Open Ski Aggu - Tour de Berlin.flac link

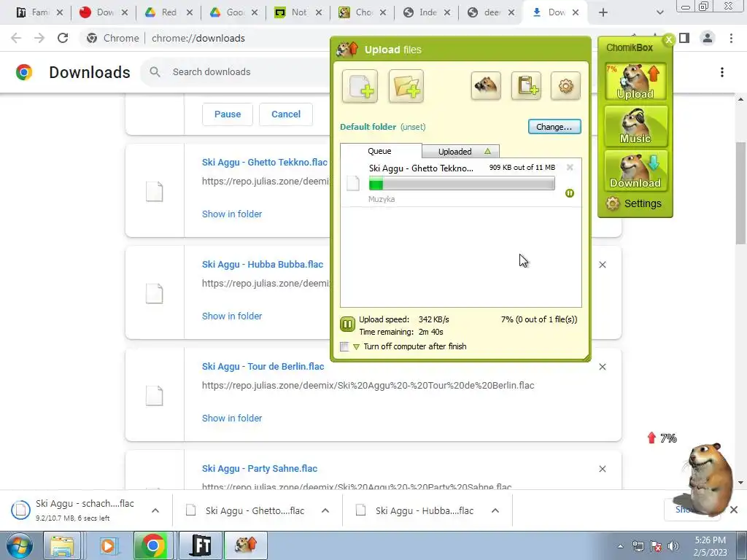263,367
